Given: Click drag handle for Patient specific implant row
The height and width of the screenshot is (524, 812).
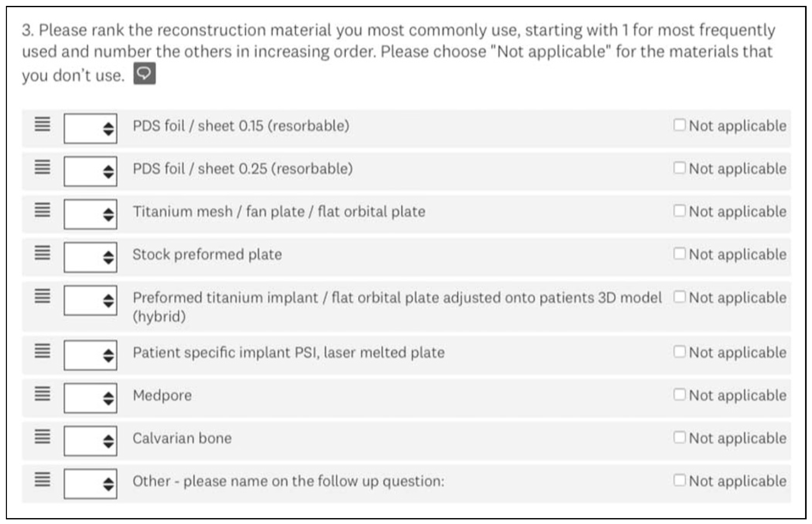Looking at the screenshot, I should click(43, 351).
